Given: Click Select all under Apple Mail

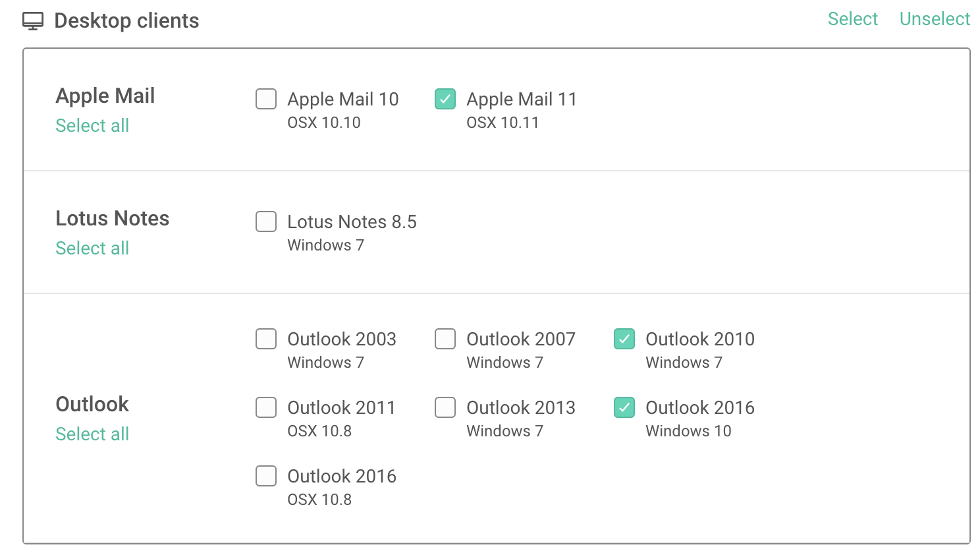Looking at the screenshot, I should (x=92, y=125).
